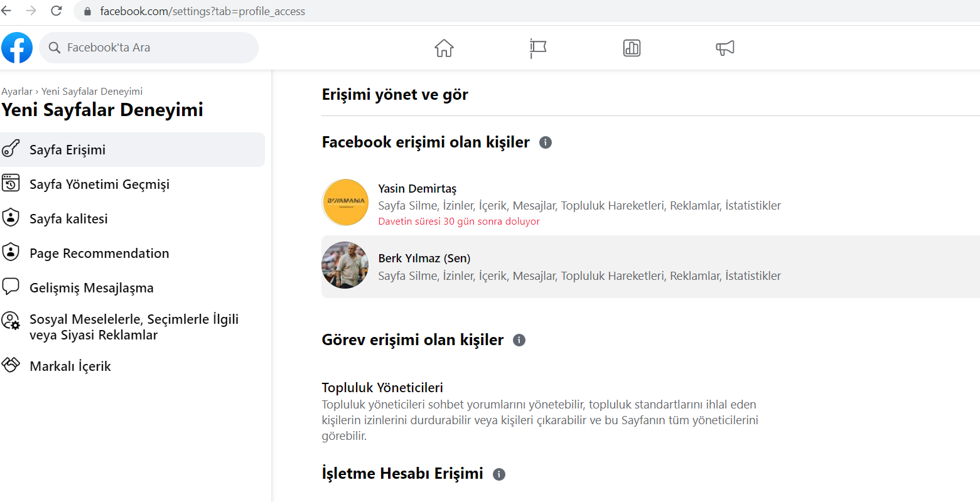
Task: Open Sayfa Yönetimi Geçmişi tab
Action: point(132,184)
